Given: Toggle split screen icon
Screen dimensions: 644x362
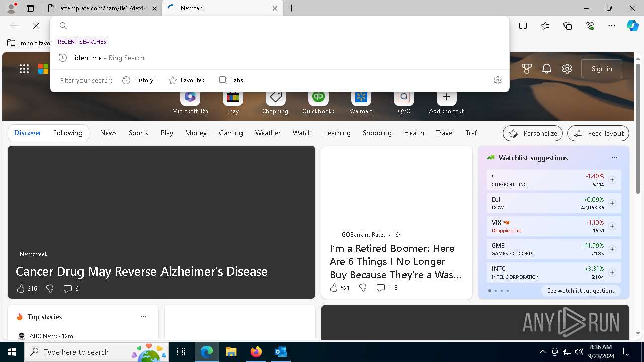Looking at the screenshot, I should coord(523,26).
